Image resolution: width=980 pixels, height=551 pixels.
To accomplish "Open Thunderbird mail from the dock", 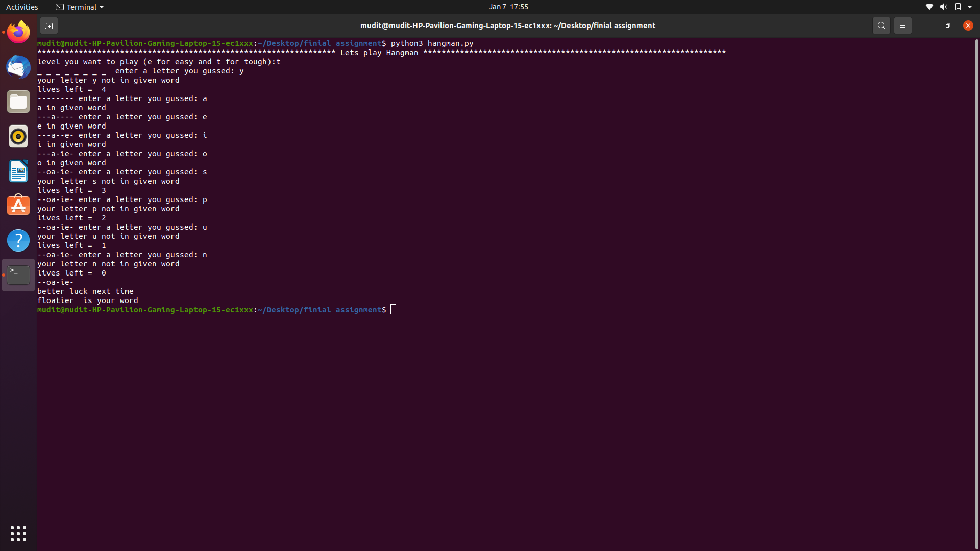I will tap(18, 67).
